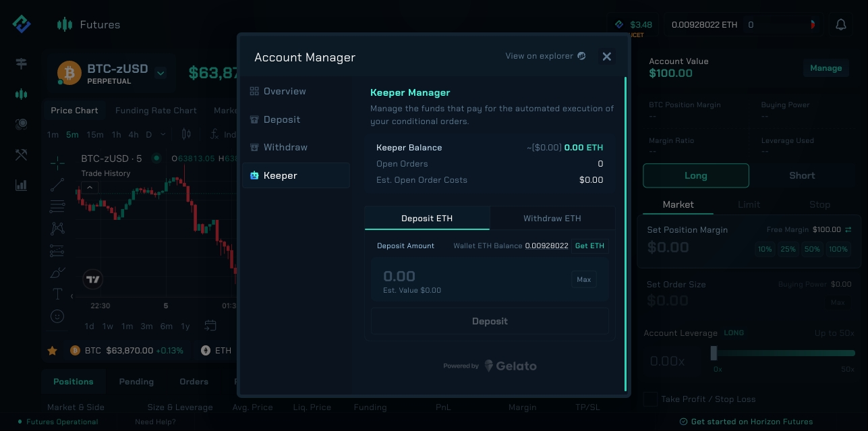This screenshot has width=868, height=431.
Task: Switch to the Withdraw ETH tab
Action: coord(552,219)
